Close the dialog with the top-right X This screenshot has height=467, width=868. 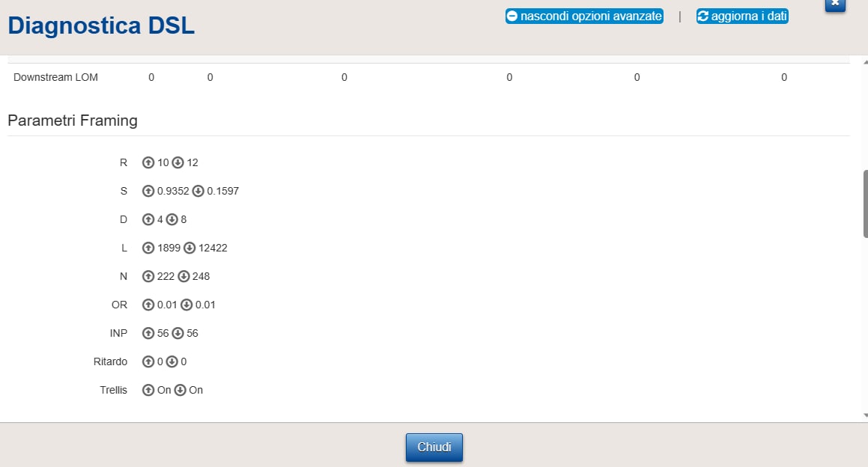pyautogui.click(x=835, y=4)
